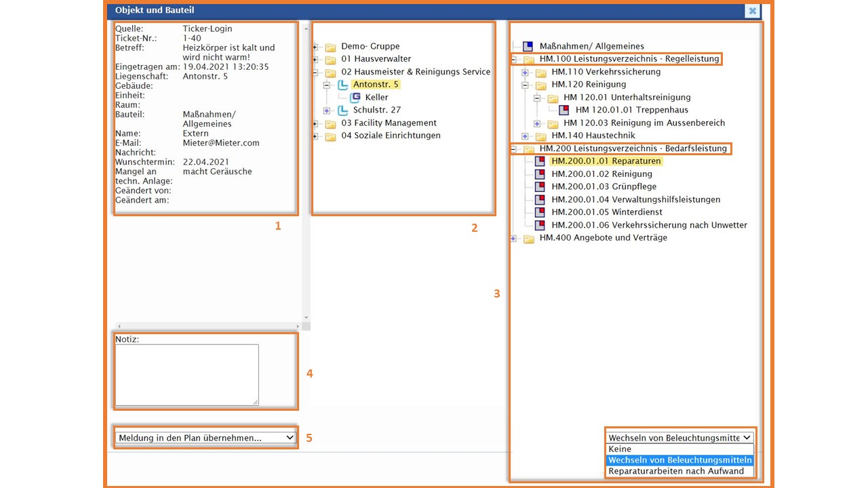868x488 pixels.
Task: Click the 02 Hausmeister & Reinigungs Service folder icon
Action: click(330, 72)
